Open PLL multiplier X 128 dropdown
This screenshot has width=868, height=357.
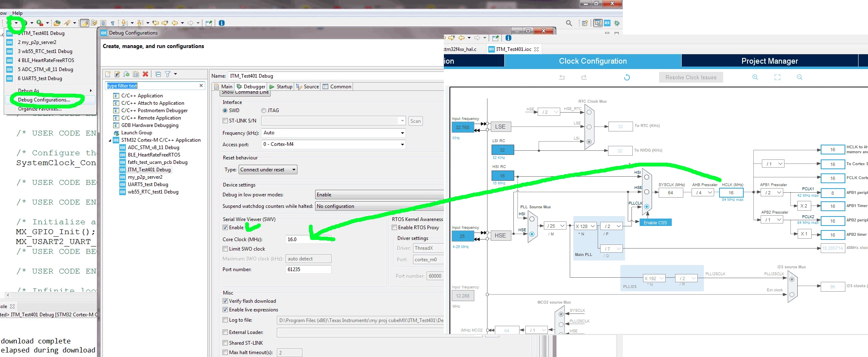pos(585,226)
